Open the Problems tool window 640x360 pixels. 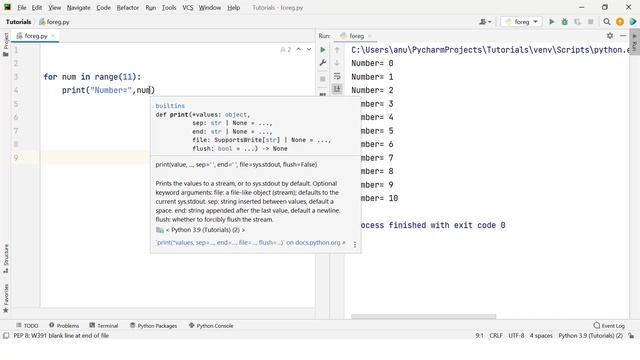pos(64,325)
